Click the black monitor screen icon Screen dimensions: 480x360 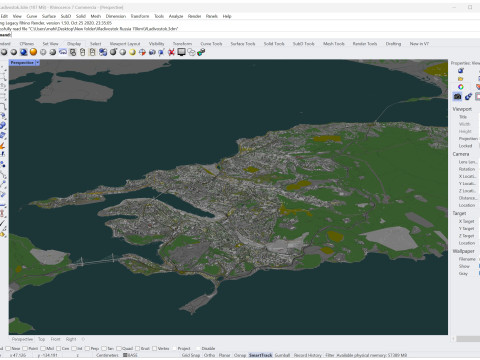(181, 52)
